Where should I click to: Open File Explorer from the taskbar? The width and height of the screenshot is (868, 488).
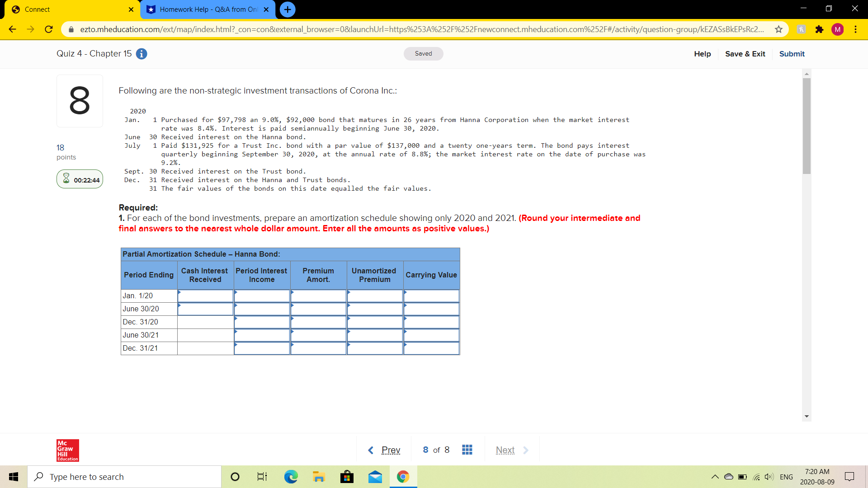click(x=319, y=477)
